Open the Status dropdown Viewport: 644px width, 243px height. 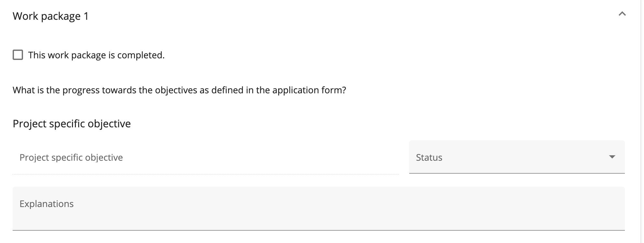516,157
